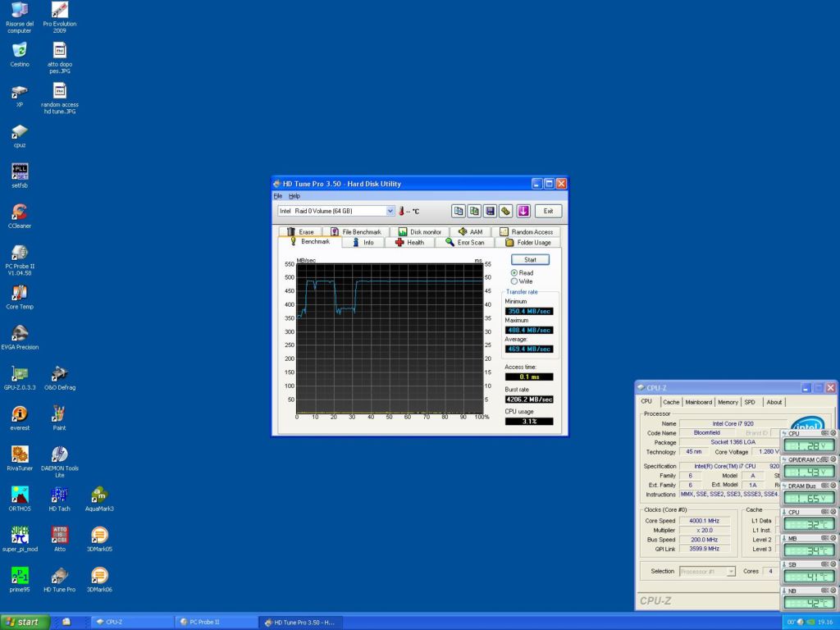Screen dimensions: 840x630
Task: Open RivaTuner desktop icon
Action: [x=20, y=459]
